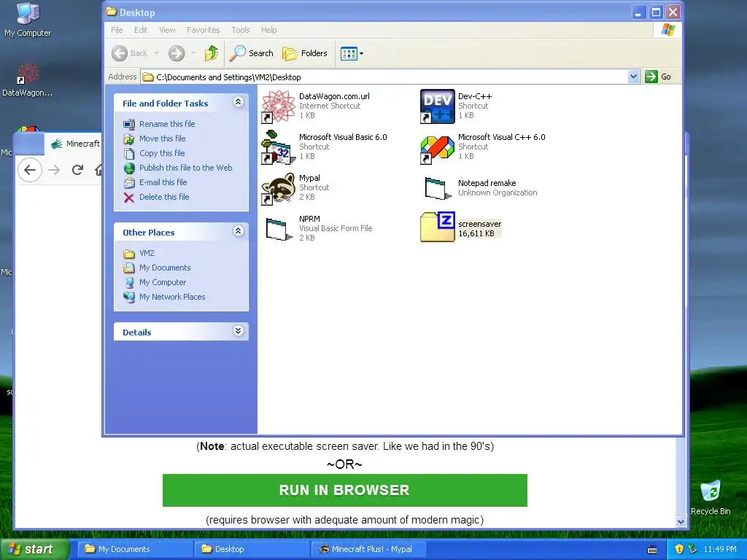Switch to My Documents taskbar button
Screen dimensions: 747x560
[x=135, y=549]
